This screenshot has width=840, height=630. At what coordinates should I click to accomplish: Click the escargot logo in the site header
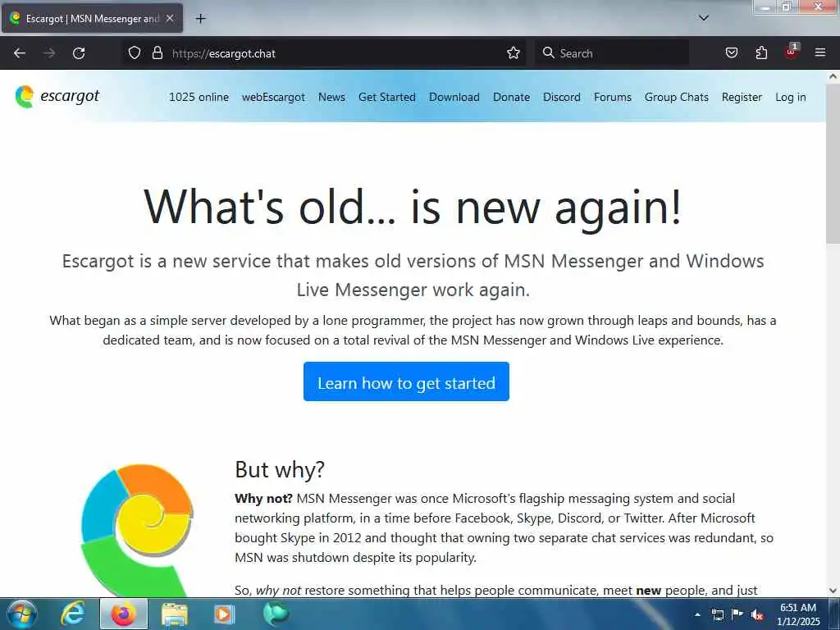[57, 97]
